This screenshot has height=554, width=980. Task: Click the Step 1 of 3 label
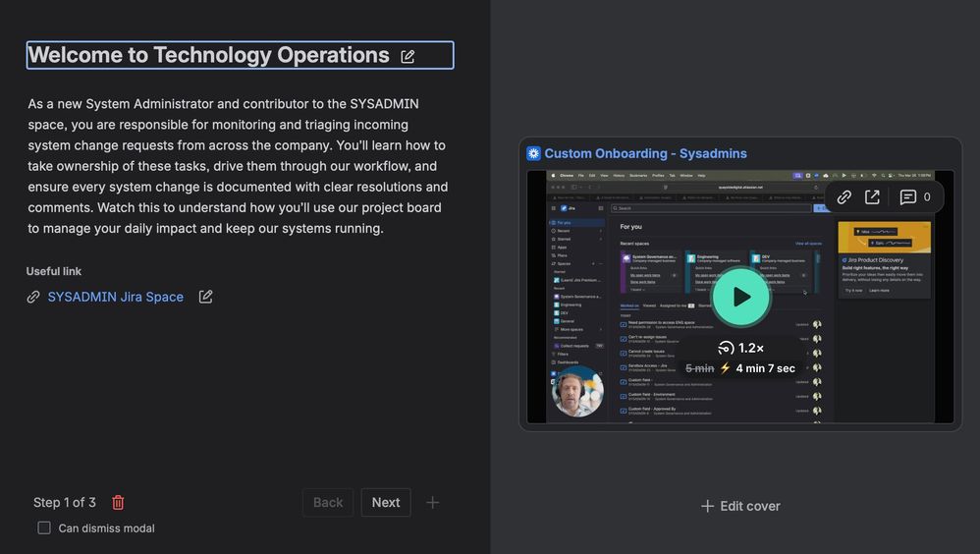pos(65,503)
